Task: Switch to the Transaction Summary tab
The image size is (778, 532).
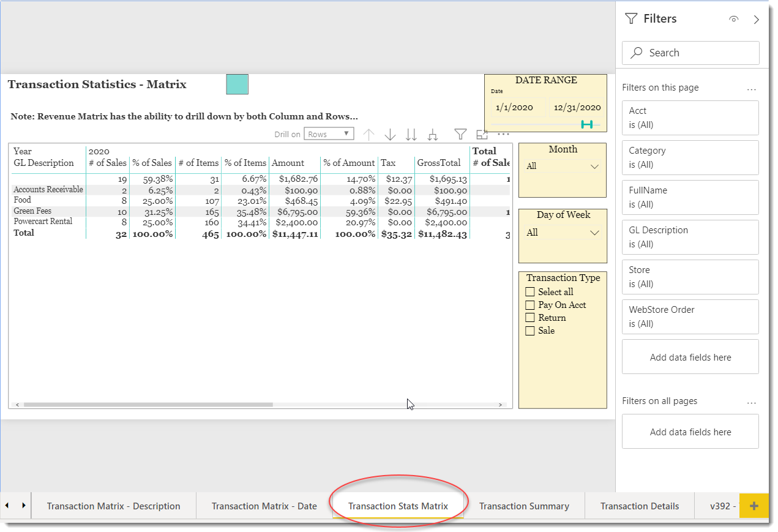Action: 524,506
